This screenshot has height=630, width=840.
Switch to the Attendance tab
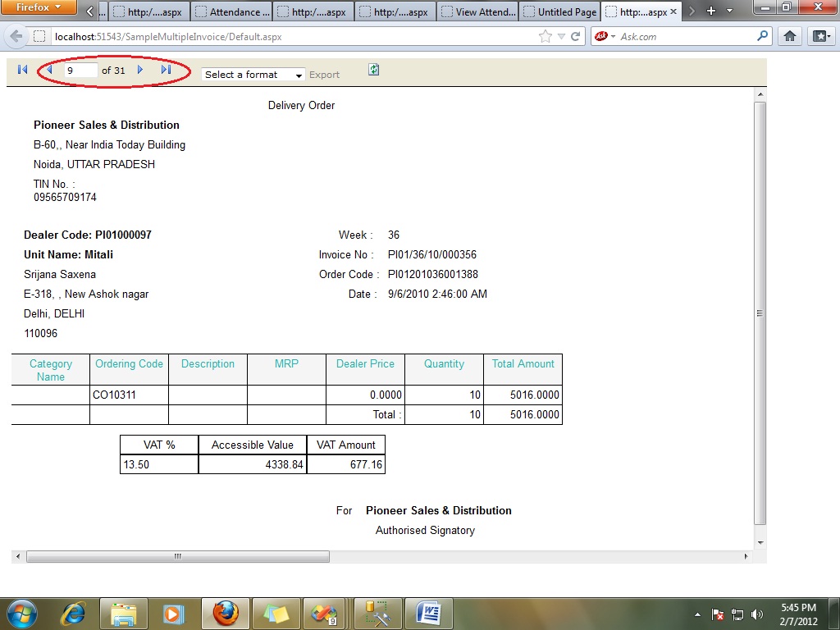point(232,11)
